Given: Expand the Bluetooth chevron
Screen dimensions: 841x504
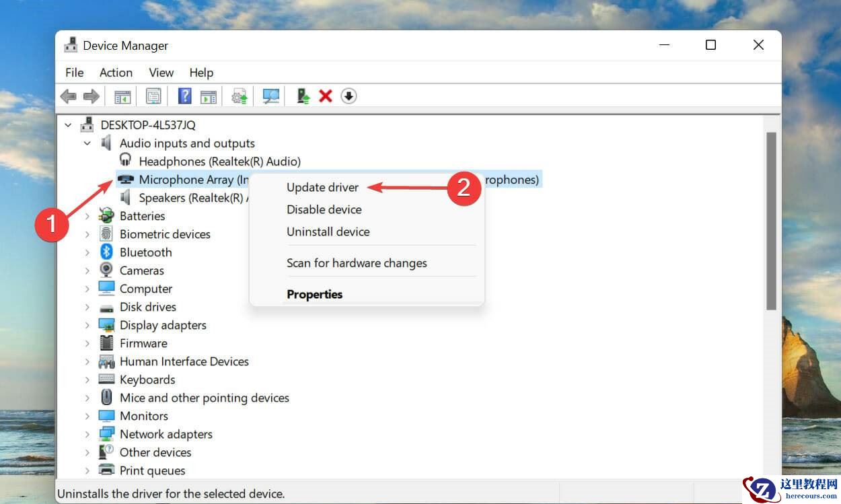Looking at the screenshot, I should click(87, 252).
